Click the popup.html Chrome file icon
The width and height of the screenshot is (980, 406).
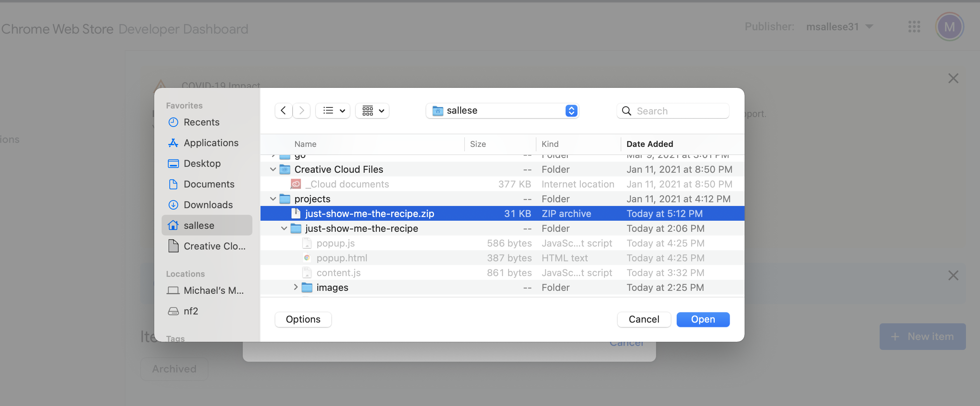(307, 258)
